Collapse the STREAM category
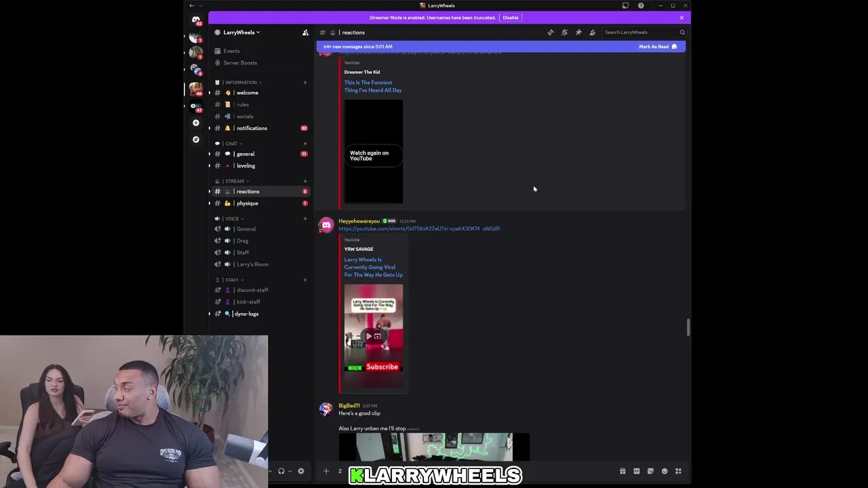This screenshot has height=488, width=868. (x=236, y=181)
